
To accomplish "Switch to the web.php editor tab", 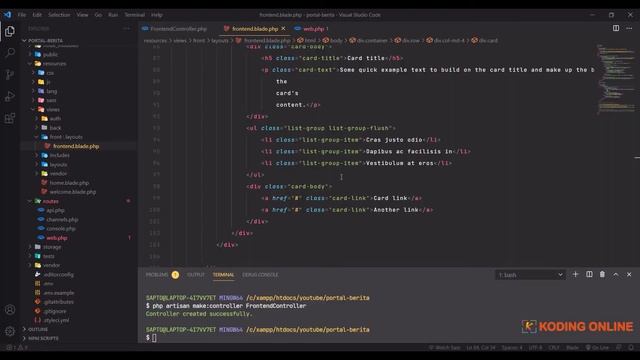I will click(313, 29).
